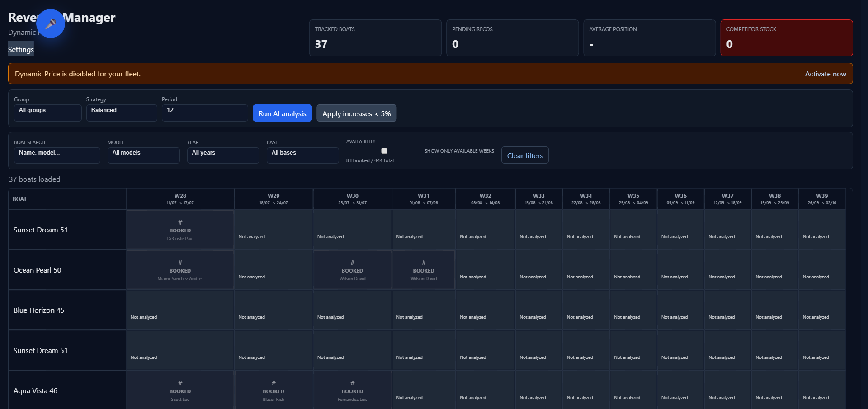This screenshot has height=409, width=868.
Task: Click Blue Horizon 45 W39 Not analyzed cell
Action: point(822,310)
